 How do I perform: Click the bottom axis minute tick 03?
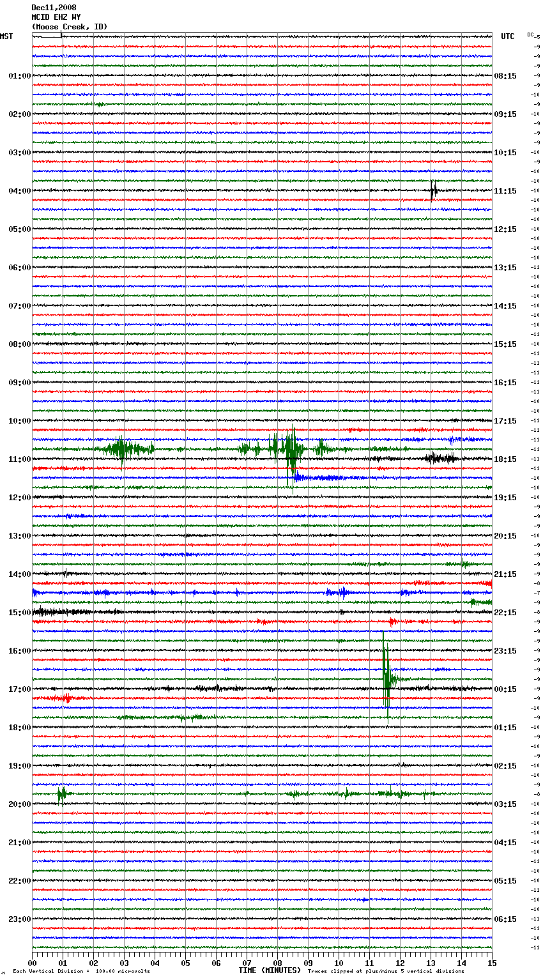pyautogui.click(x=124, y=963)
